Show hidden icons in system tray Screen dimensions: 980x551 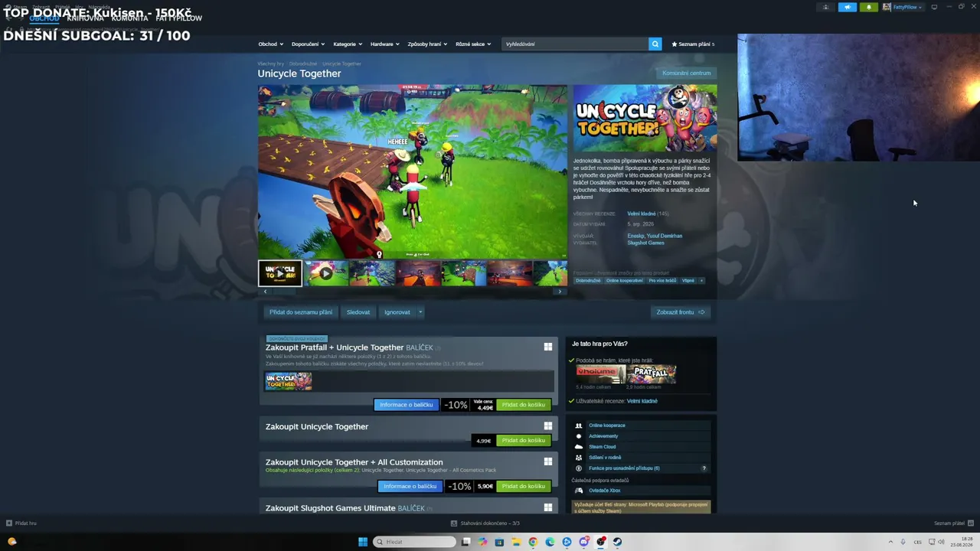click(x=891, y=542)
